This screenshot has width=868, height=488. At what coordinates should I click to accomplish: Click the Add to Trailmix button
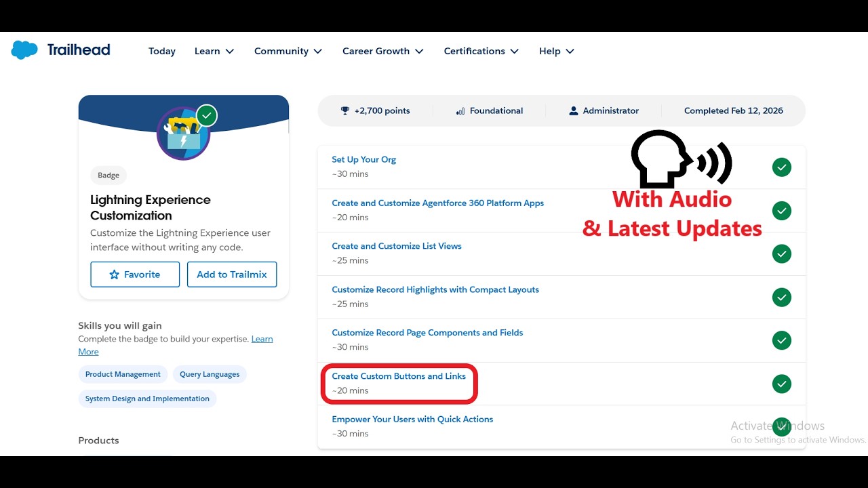pos(232,274)
